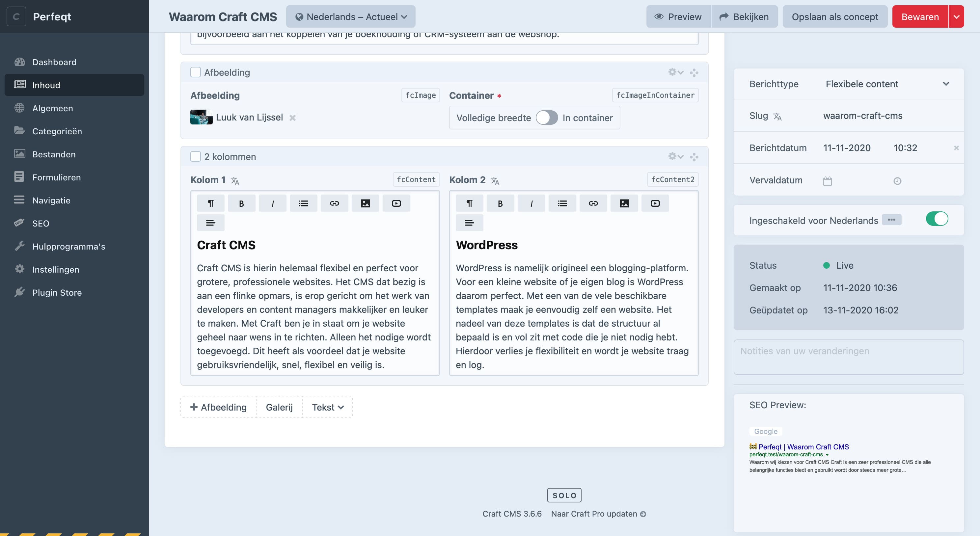Follow Naar Craft Pro updaten link

point(598,514)
